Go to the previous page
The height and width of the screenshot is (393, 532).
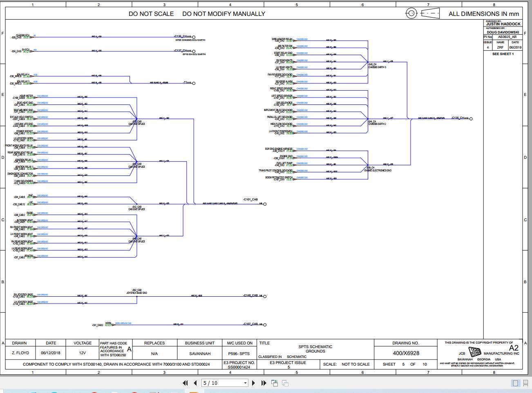pyautogui.click(x=195, y=383)
